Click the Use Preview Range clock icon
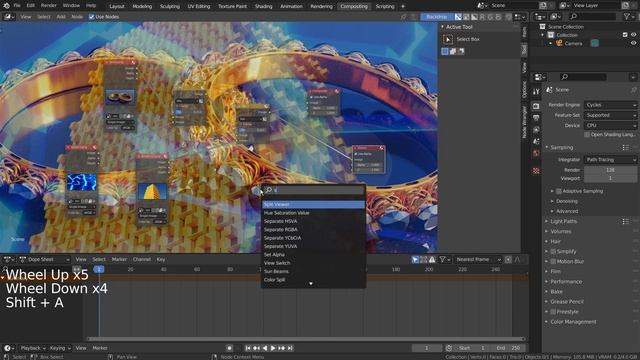Viewport: 640px width, 360px height. click(x=449, y=348)
